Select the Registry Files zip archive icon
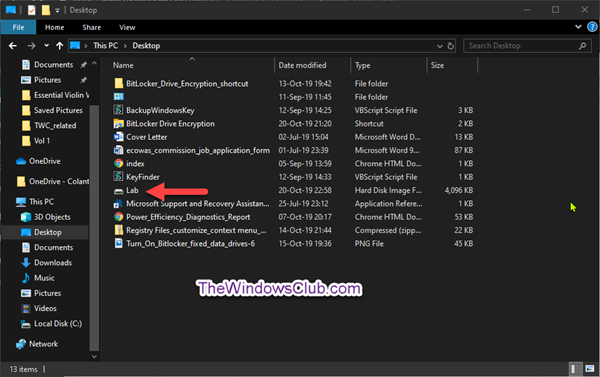 (119, 230)
